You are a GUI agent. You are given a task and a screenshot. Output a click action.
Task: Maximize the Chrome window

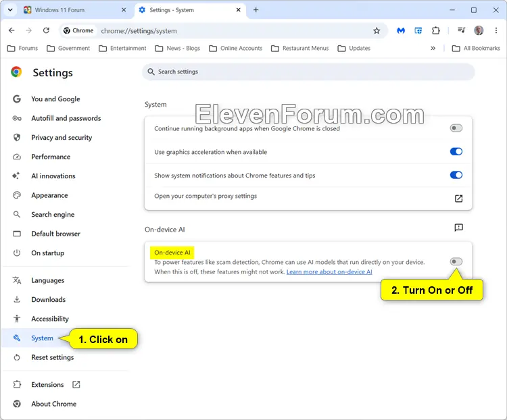pos(474,10)
